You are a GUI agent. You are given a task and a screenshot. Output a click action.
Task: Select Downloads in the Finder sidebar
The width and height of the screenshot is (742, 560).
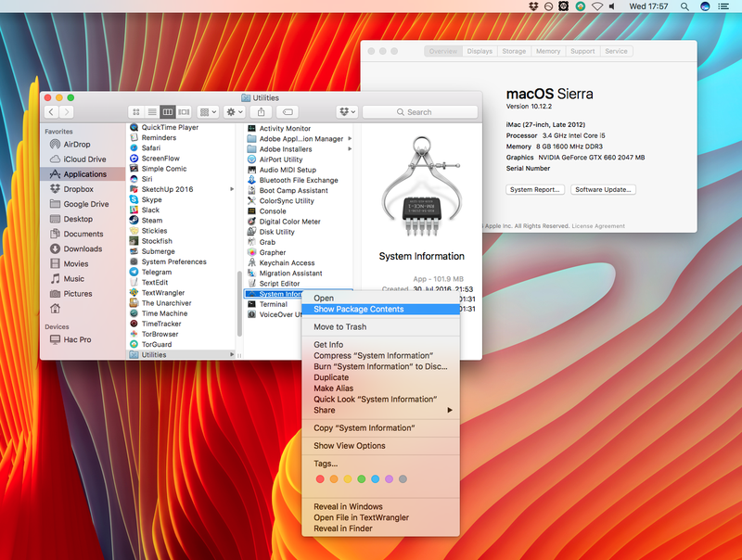[x=83, y=248]
